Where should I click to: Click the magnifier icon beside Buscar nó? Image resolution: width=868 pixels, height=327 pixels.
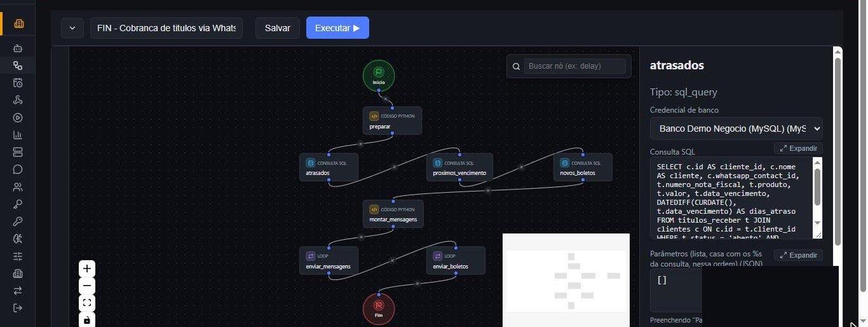point(516,66)
